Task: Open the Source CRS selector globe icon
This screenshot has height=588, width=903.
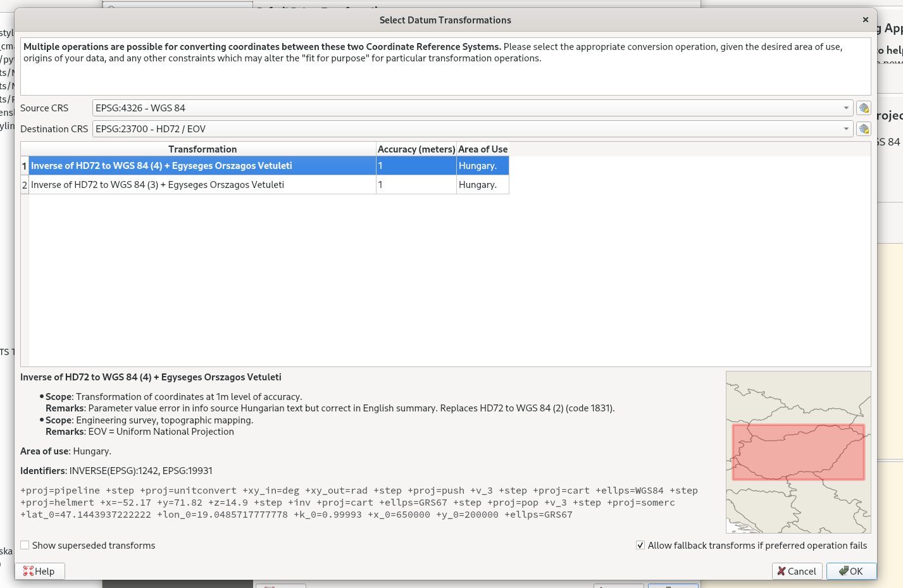Action: 863,108
